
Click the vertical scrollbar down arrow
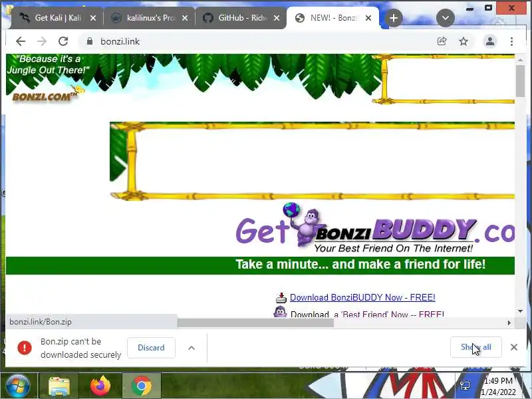click(520, 311)
